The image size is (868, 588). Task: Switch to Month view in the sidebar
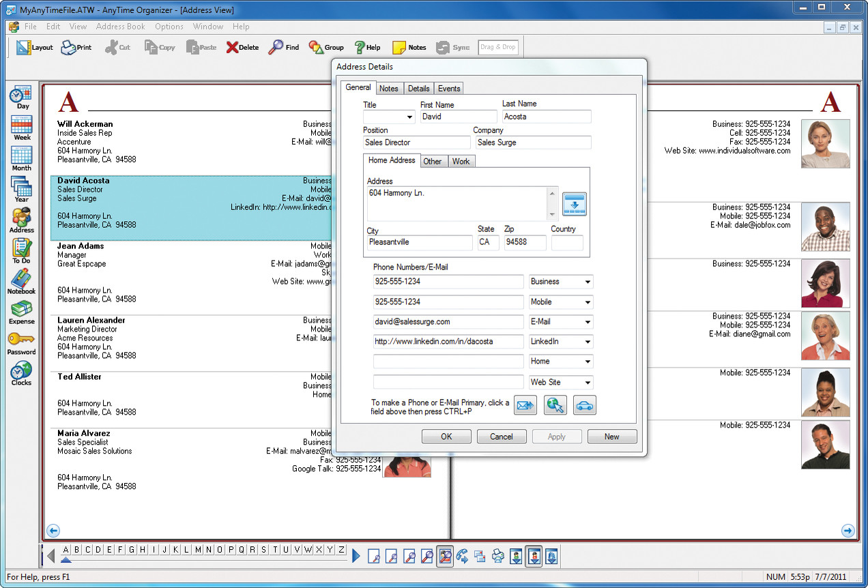(20, 154)
